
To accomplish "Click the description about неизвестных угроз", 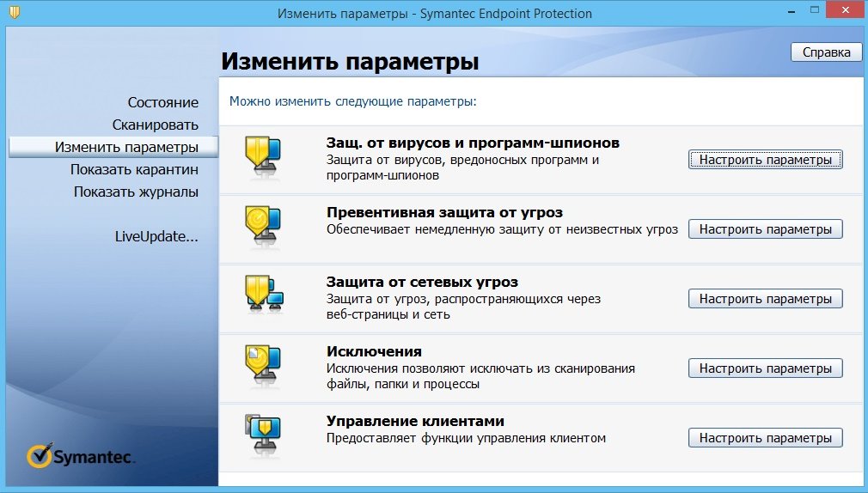I will pos(502,229).
